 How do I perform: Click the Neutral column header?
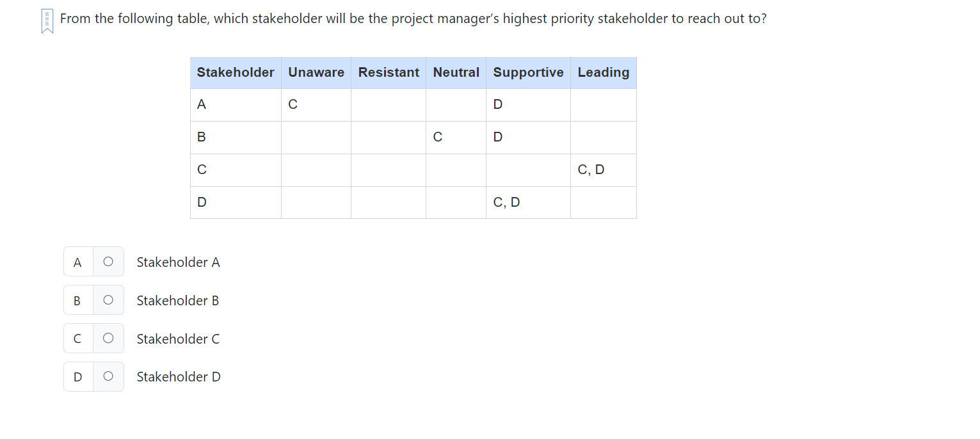click(456, 72)
